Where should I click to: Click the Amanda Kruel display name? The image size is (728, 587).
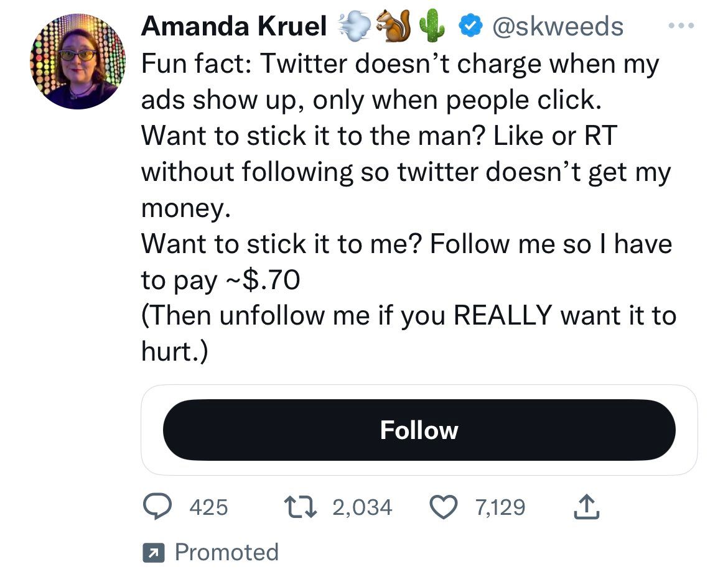(x=234, y=26)
